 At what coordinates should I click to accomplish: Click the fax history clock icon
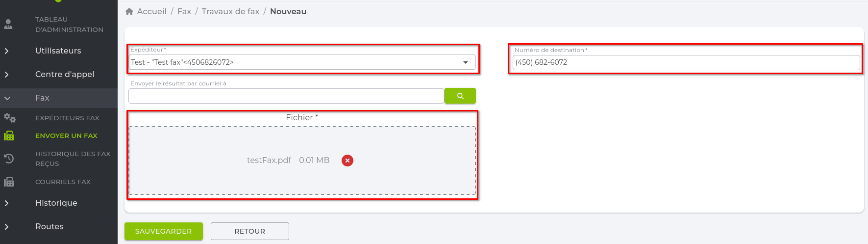(x=9, y=159)
